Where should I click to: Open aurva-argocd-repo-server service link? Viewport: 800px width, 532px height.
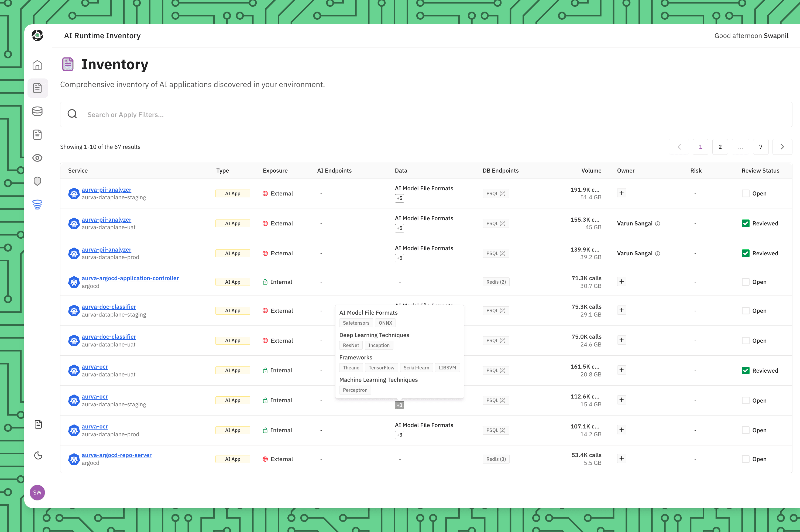(x=116, y=455)
